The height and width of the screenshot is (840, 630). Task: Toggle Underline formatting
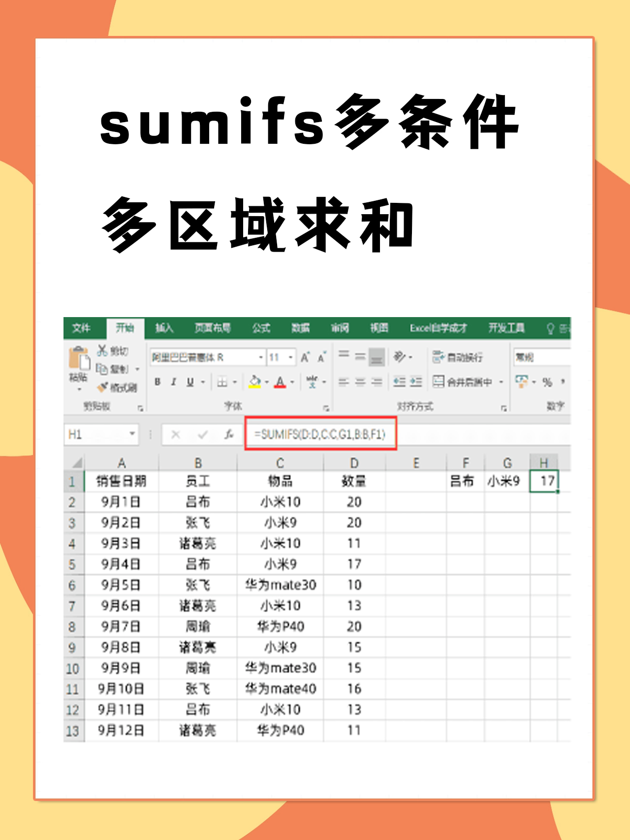pos(190,382)
